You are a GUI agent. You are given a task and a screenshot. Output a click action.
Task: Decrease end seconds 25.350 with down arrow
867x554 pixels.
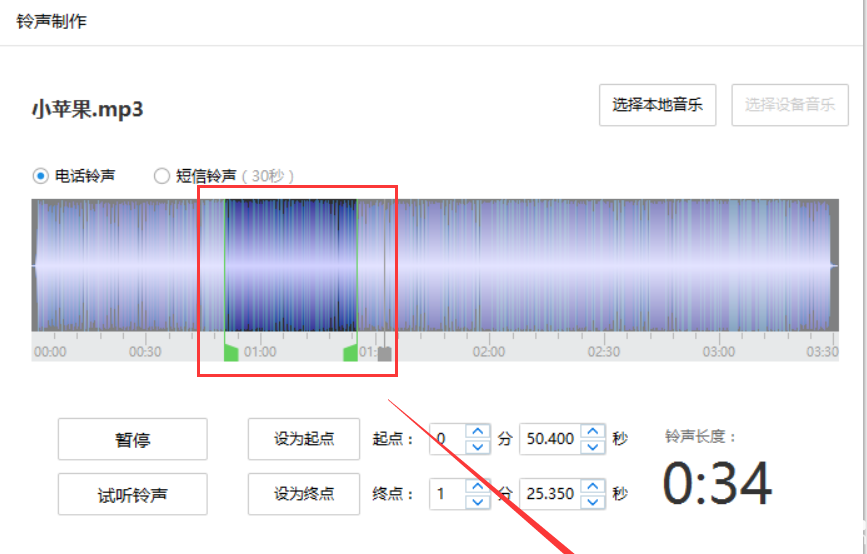point(593,501)
